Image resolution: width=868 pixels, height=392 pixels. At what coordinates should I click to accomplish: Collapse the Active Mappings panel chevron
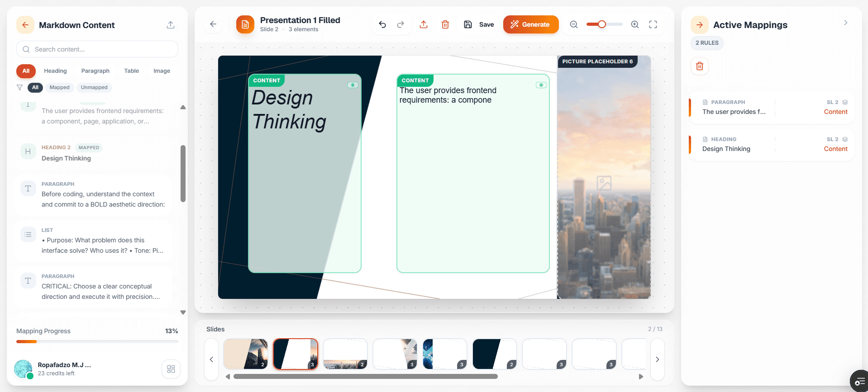(846, 23)
